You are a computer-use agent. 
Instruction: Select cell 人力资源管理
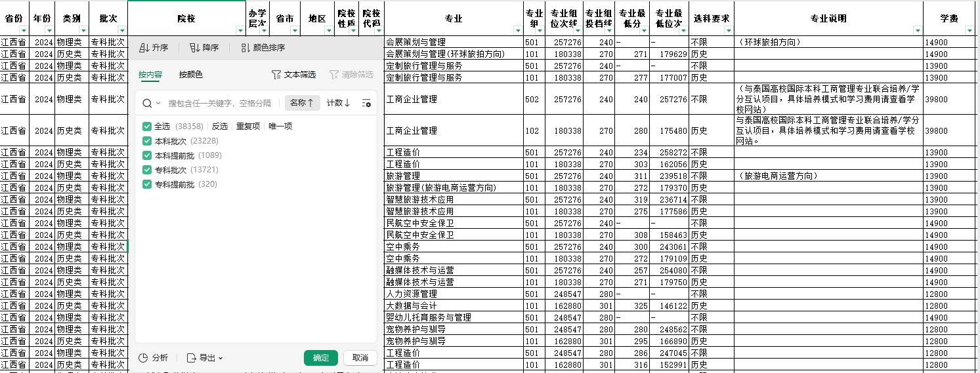(x=454, y=294)
